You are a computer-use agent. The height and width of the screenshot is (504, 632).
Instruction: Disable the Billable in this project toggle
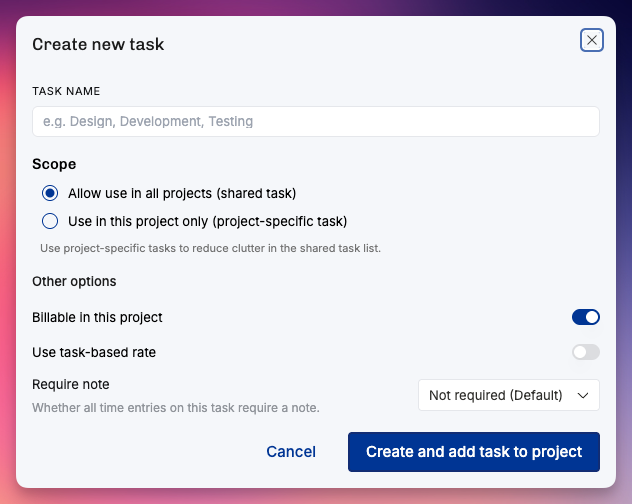point(585,317)
